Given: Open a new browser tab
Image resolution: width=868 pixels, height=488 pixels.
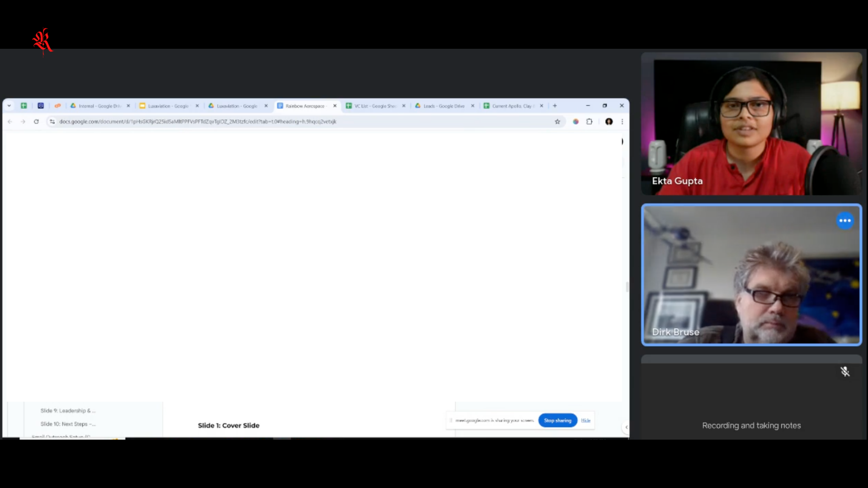Looking at the screenshot, I should [555, 106].
